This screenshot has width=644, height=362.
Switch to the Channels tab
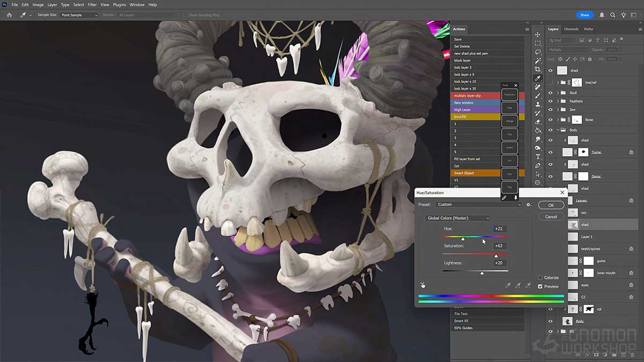(x=570, y=29)
